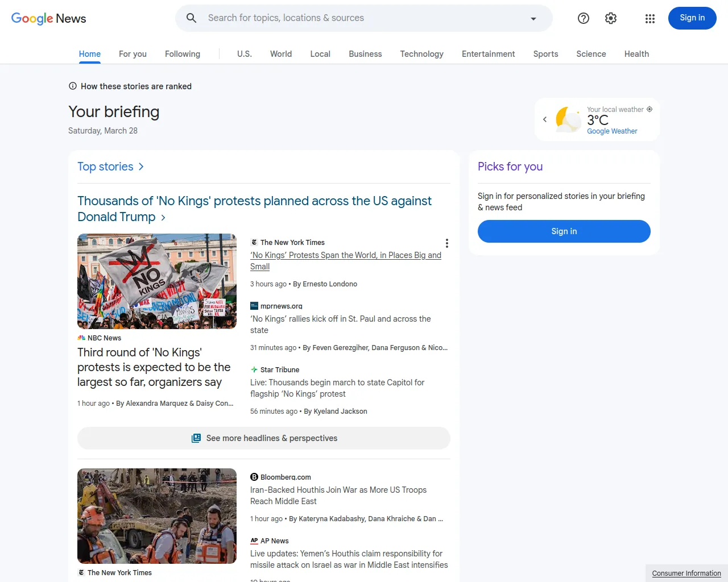Click the Star Tribune source icon
728x582 pixels.
click(254, 369)
